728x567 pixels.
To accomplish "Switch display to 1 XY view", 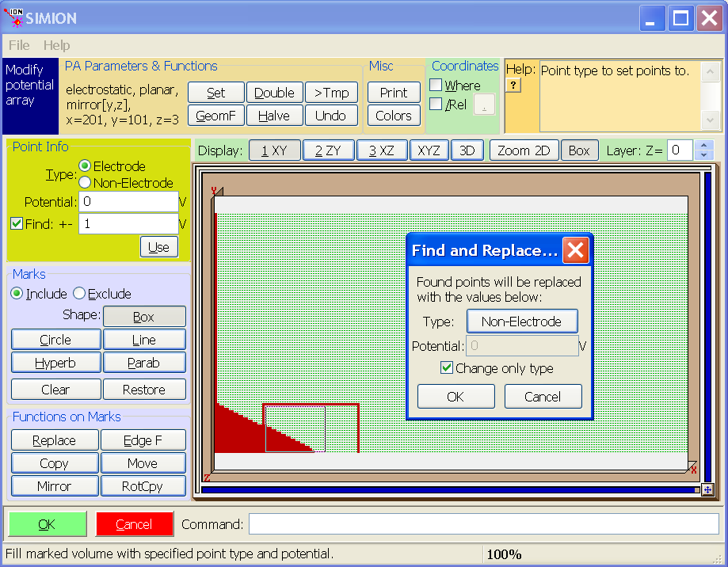I will click(x=274, y=150).
